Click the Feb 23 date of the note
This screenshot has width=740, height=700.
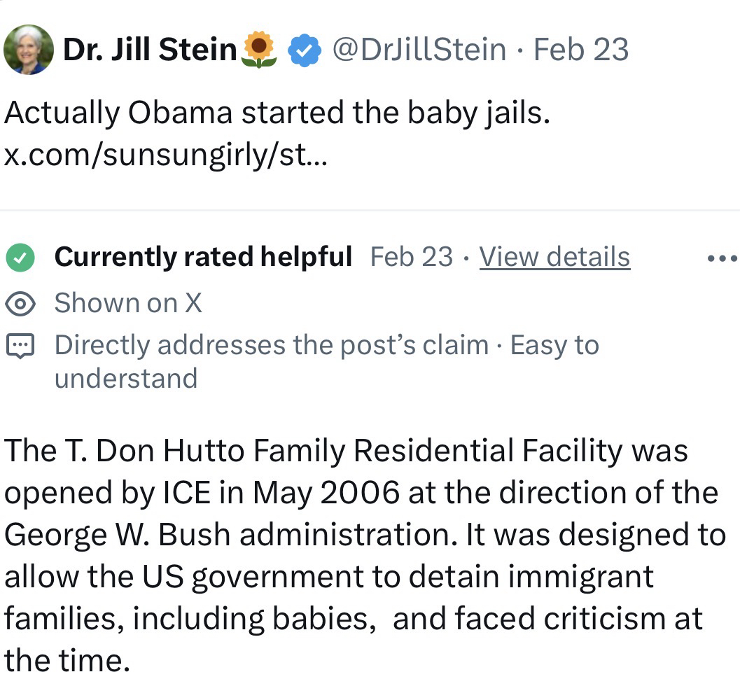[411, 258]
